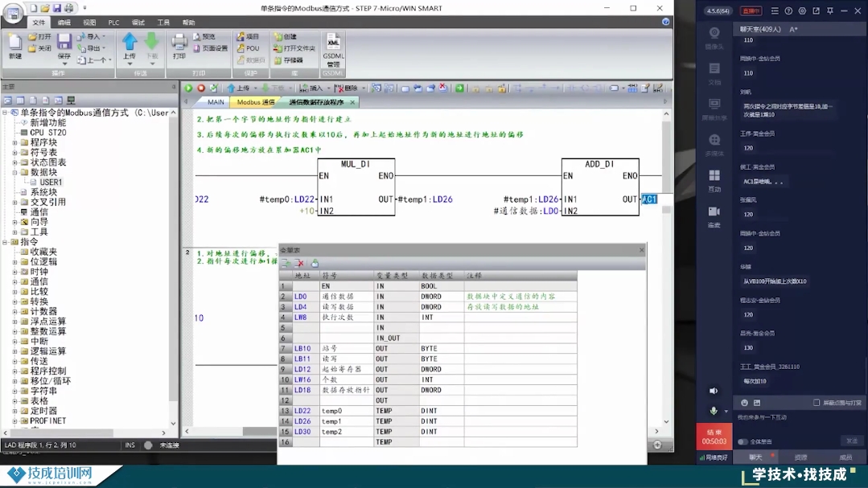Switch to the 聊天 chat tab at bottom
This screenshot has height=488, width=868.
tap(755, 457)
